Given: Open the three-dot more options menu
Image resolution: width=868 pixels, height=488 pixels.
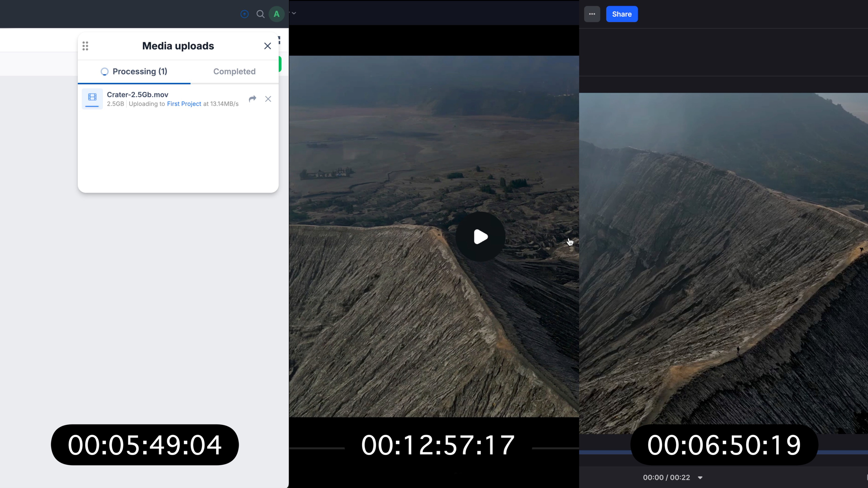Looking at the screenshot, I should click(x=592, y=14).
